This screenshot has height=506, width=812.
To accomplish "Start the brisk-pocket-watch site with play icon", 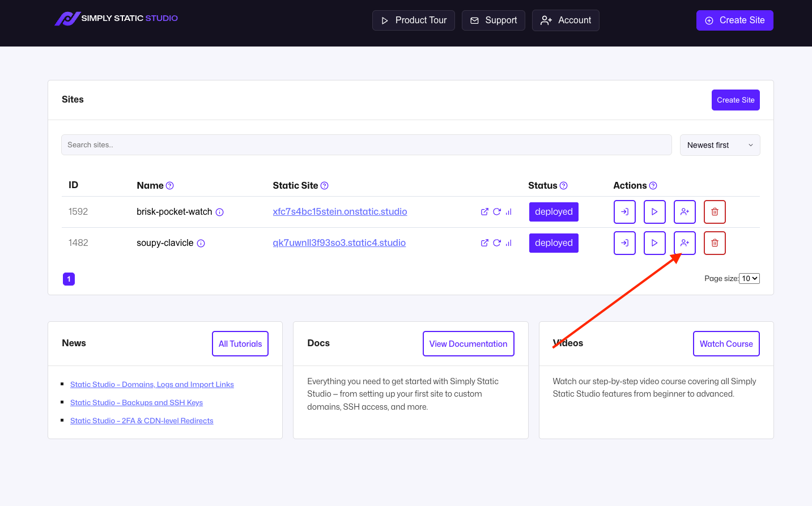I will click(654, 212).
